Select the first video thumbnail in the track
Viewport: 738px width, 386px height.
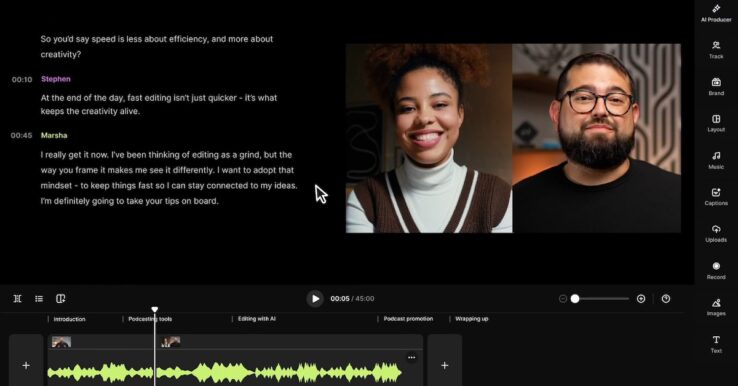point(61,342)
